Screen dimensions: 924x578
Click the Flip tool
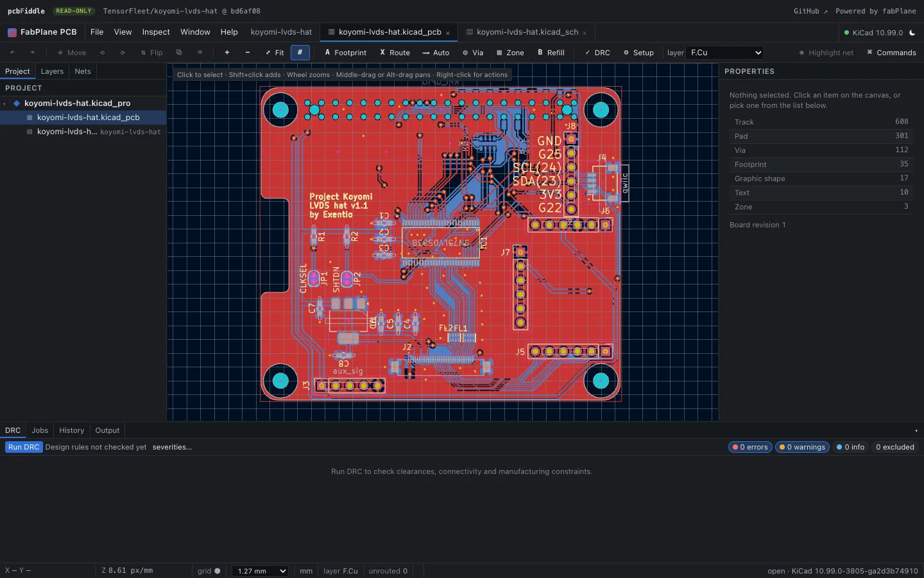[151, 53]
